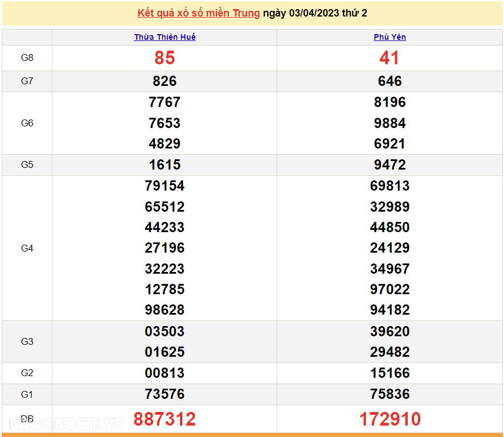Select 79154 in the G4 column
The image size is (504, 437).
[x=164, y=185]
